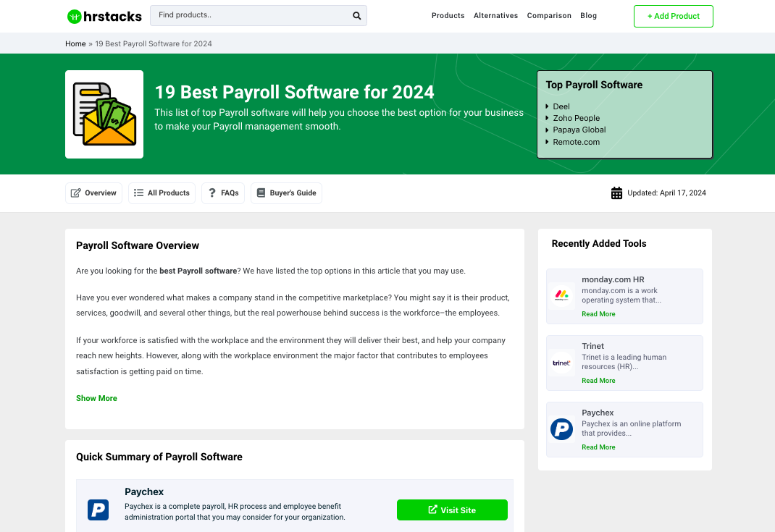
Task: Navigate to the Comparison menu item
Action: (549, 15)
